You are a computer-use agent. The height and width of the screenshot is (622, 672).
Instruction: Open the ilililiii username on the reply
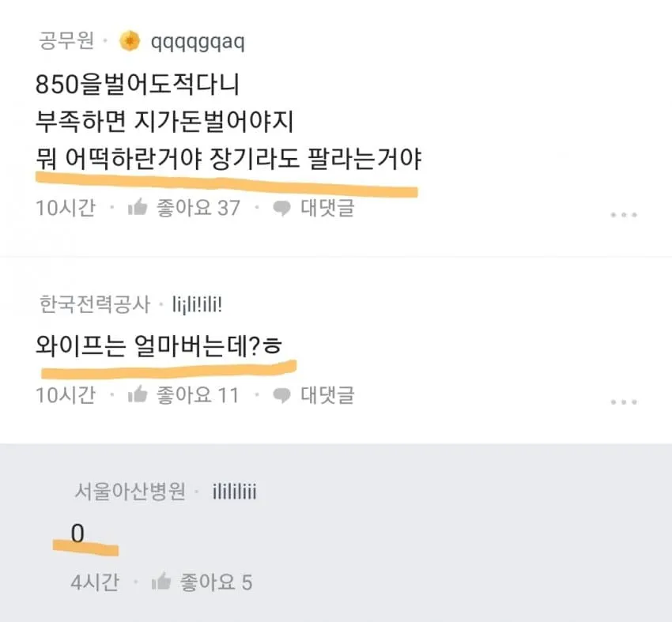coord(234,492)
